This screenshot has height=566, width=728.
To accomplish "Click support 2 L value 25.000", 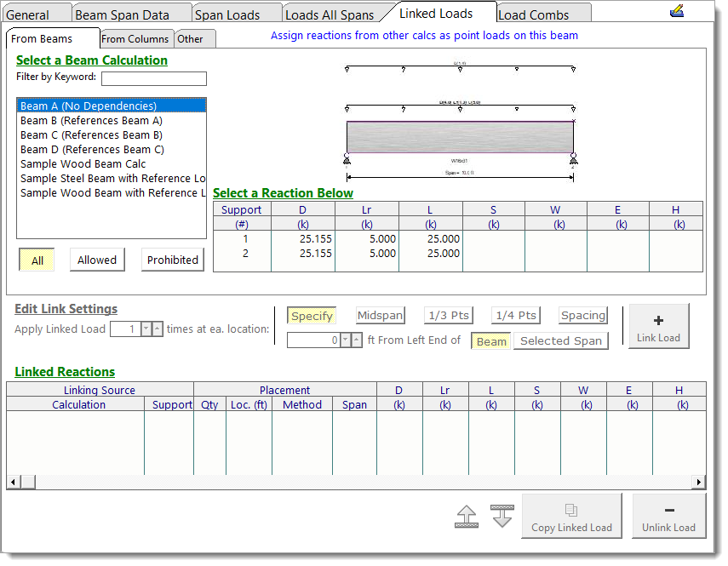I will 444,254.
